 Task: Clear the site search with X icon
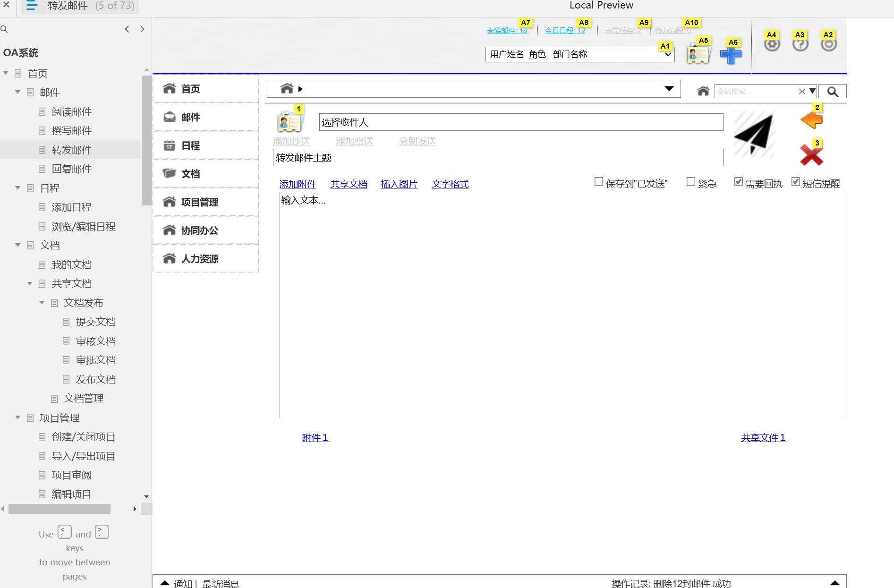[x=802, y=92]
